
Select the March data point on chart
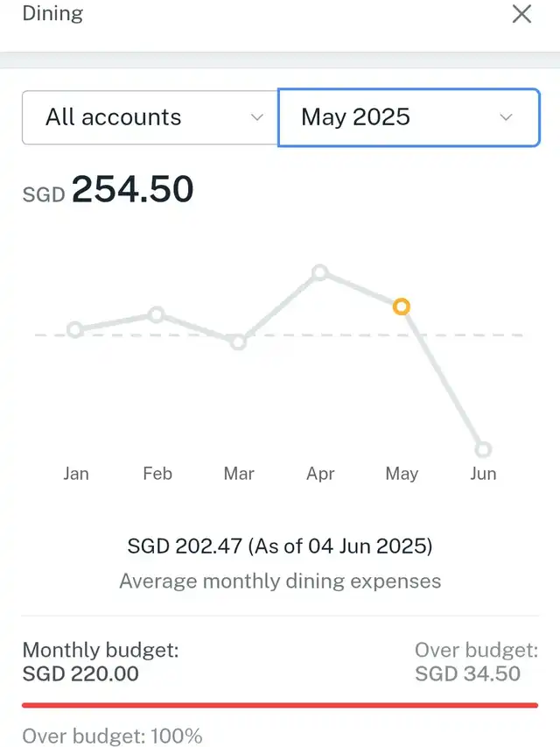pyautogui.click(x=238, y=342)
